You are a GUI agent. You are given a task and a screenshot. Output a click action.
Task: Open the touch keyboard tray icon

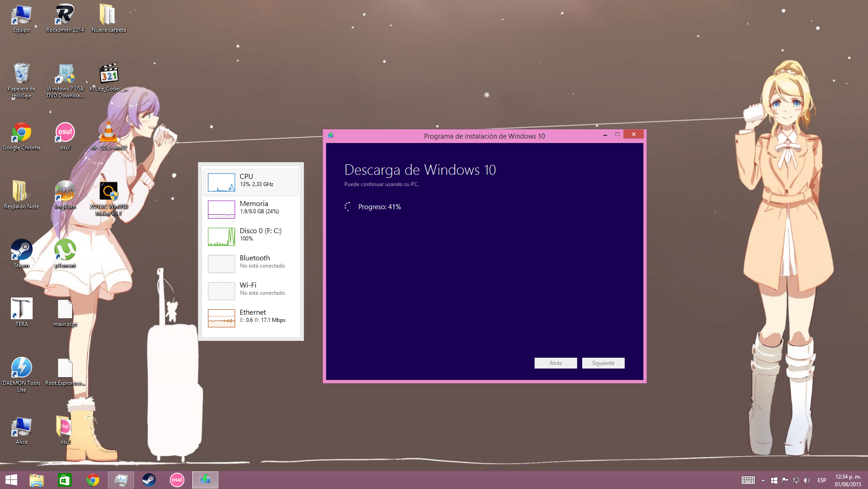coord(748,480)
